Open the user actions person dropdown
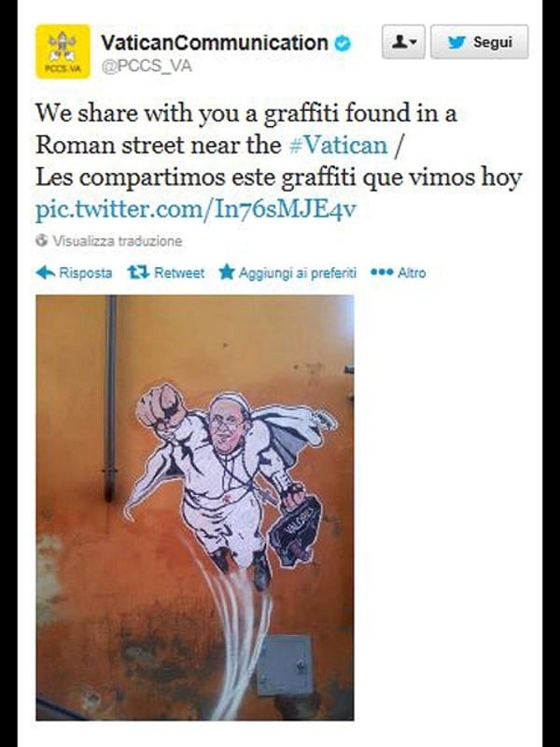This screenshot has height=747, width=560. pyautogui.click(x=403, y=42)
